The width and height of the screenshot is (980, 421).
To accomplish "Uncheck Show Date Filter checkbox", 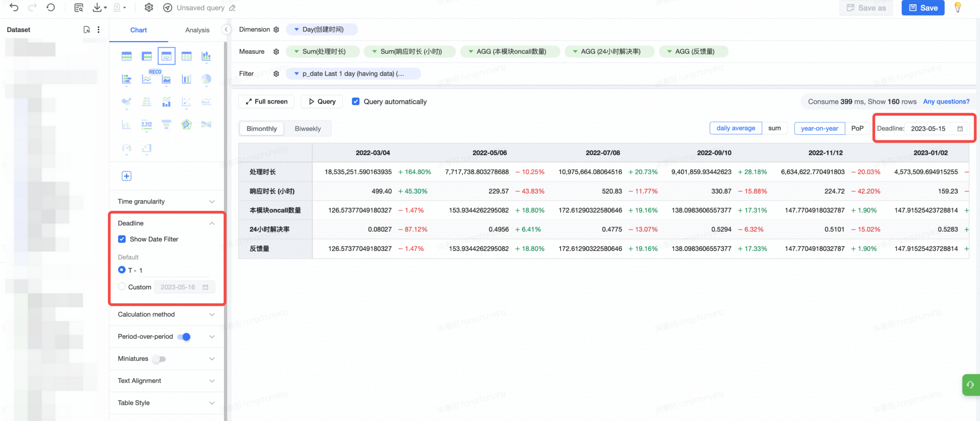I will pyautogui.click(x=122, y=239).
